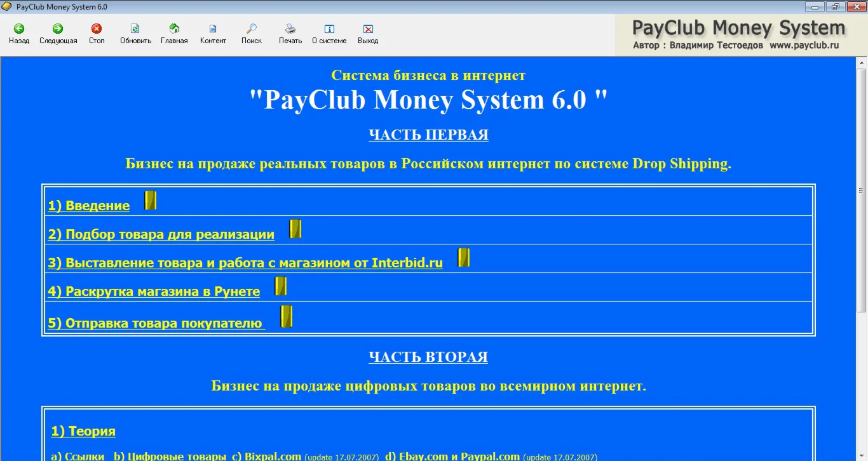The height and width of the screenshot is (461, 868).
Task: Click the book icon next to Введение
Action: (x=151, y=199)
